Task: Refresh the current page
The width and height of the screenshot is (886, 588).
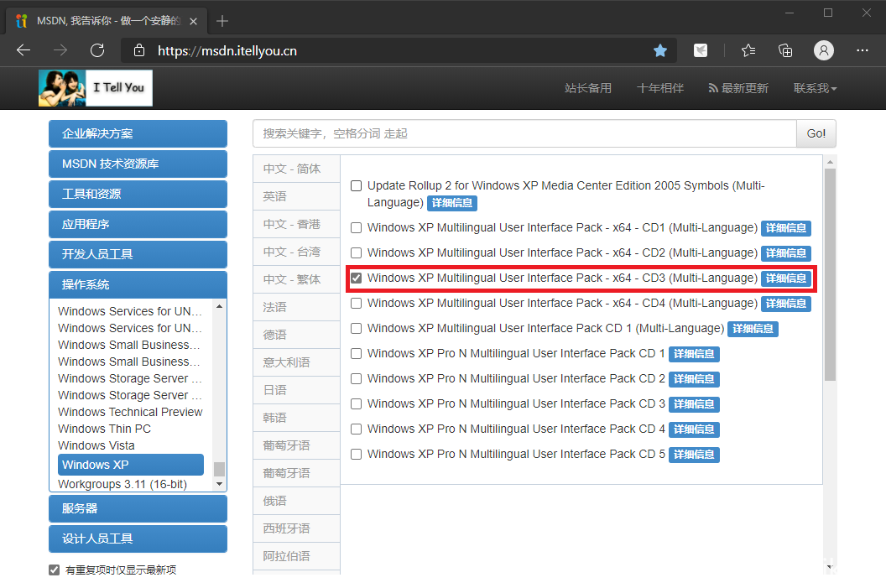Action: point(97,50)
